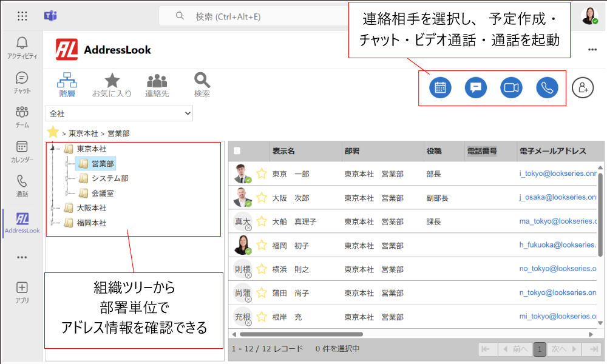The image size is (607, 364).
Task: Click the add contact person-plus icon
Action: pyautogui.click(x=583, y=88)
